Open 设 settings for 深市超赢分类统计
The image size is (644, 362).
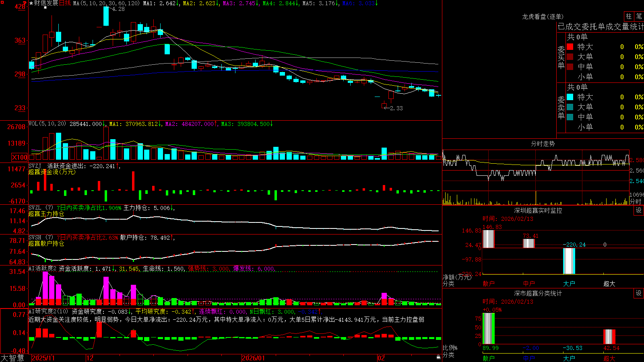[639, 293]
